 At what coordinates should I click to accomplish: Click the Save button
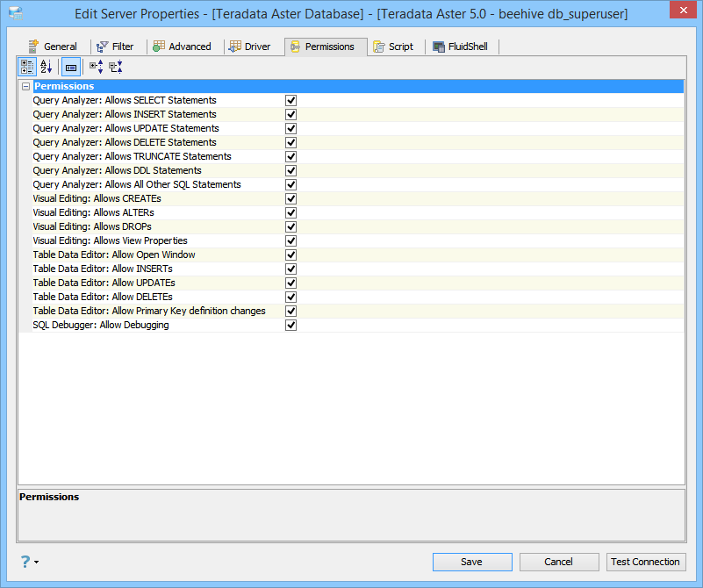pos(472,562)
